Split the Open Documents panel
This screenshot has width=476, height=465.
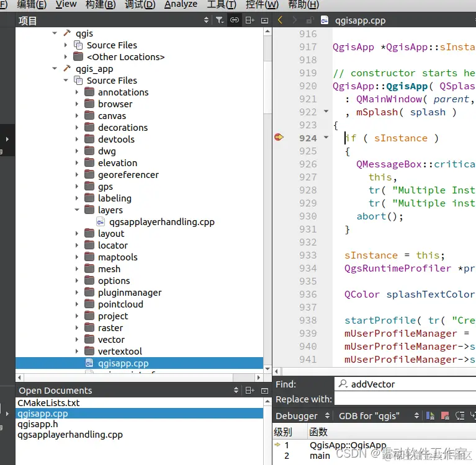(x=250, y=391)
